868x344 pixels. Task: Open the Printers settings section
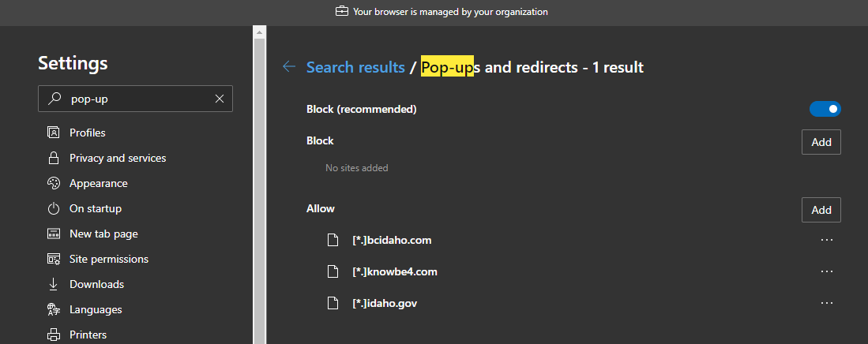pyautogui.click(x=88, y=335)
